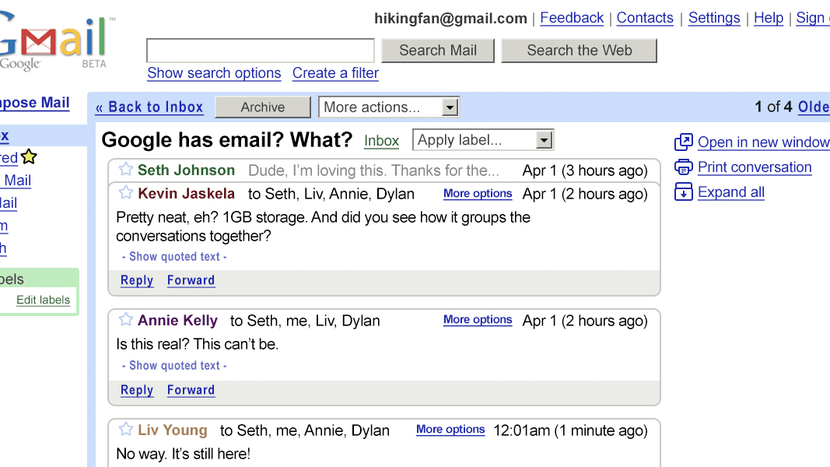Star Kevin Jaskela's message
Viewport: 830px width, 467px height.
[125, 192]
